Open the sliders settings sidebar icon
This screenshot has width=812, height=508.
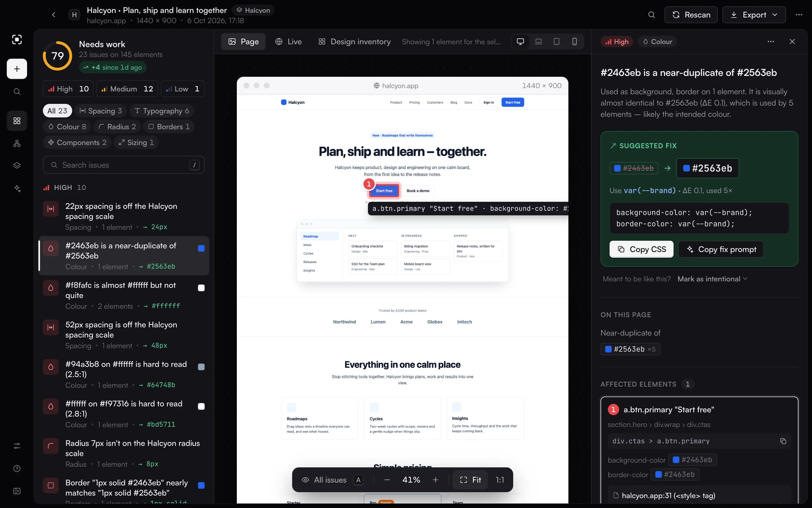[x=17, y=446]
